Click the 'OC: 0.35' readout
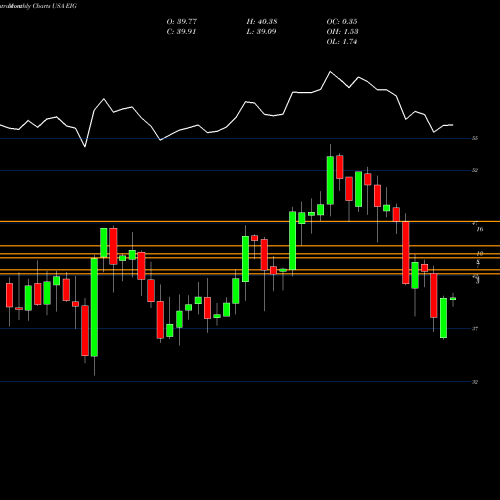 pos(342,22)
